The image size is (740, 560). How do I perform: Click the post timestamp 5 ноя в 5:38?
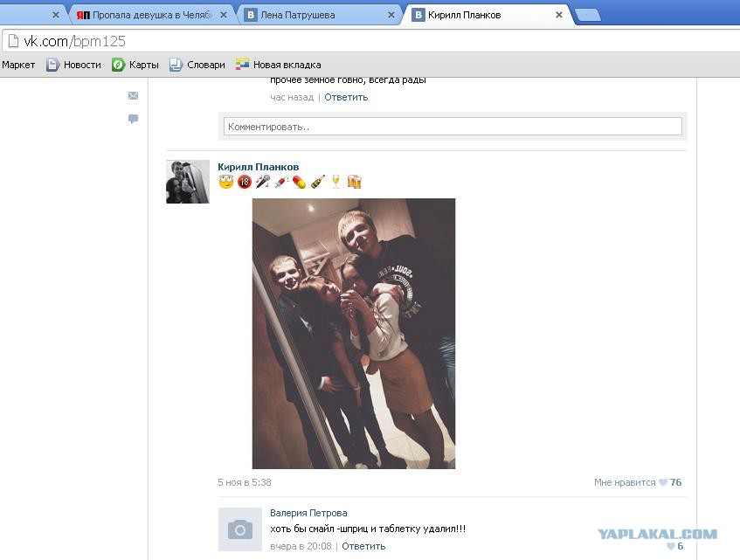point(245,482)
